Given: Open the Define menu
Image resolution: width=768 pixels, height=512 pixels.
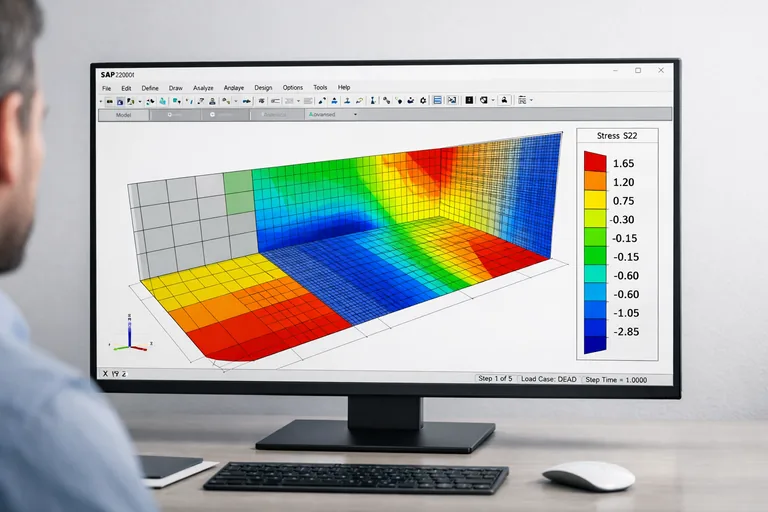Looking at the screenshot, I should pyautogui.click(x=150, y=88).
